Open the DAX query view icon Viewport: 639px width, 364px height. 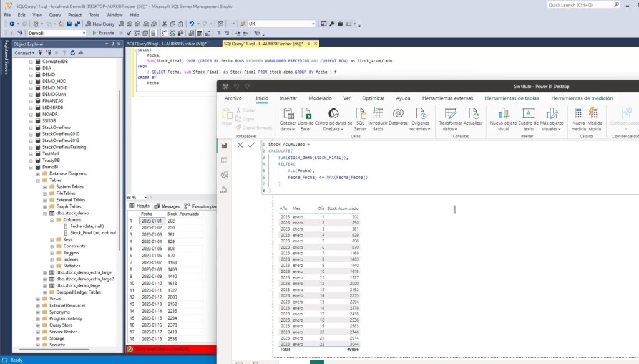click(225, 189)
